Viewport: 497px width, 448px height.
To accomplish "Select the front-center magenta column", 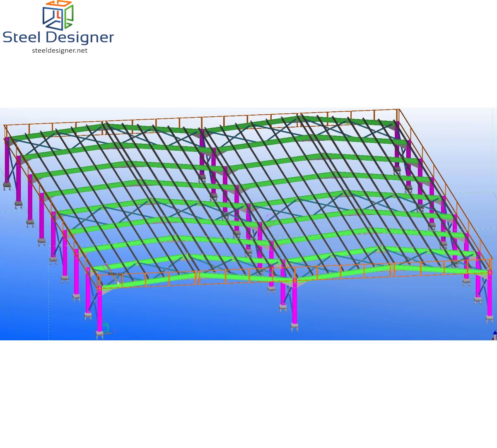I will [294, 302].
